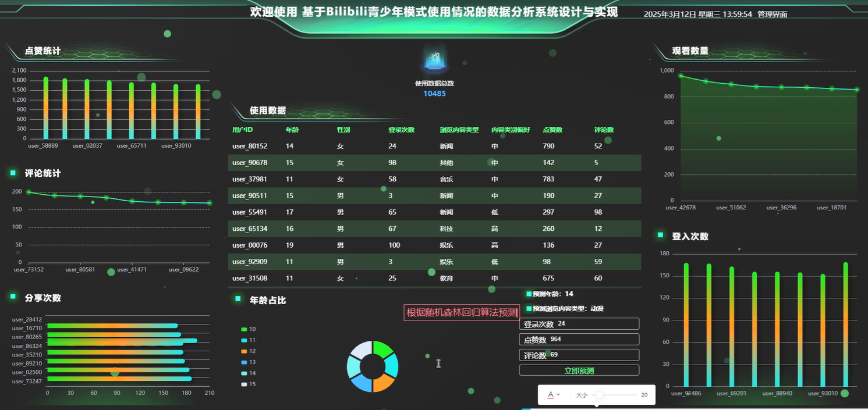Viewport: 868px width, 410px height.
Task: Select table row user_31508
Action: (x=434, y=278)
